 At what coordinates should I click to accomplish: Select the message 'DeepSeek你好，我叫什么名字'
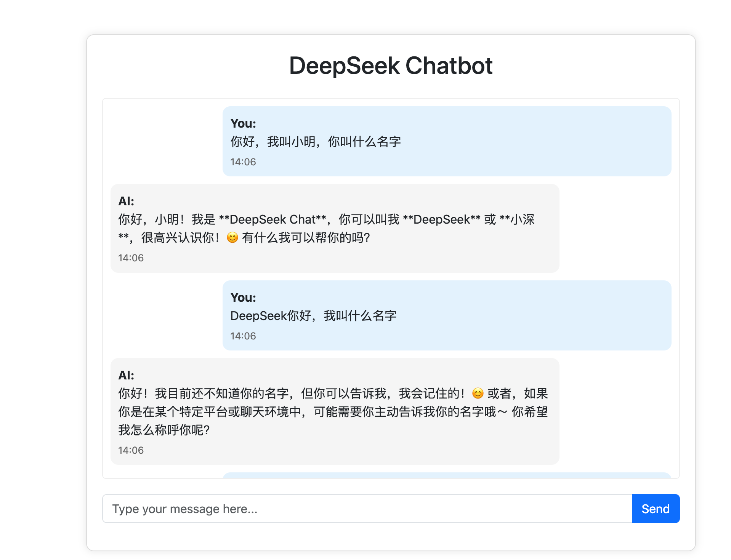pos(313,315)
